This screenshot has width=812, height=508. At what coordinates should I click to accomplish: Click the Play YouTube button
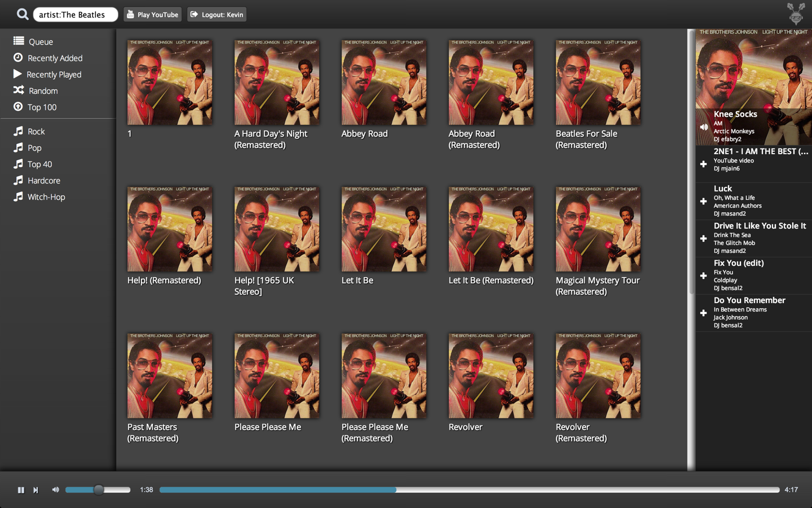(152, 15)
